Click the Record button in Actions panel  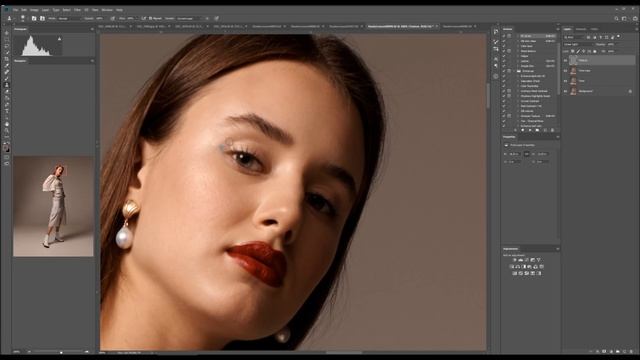pyautogui.click(x=522, y=130)
